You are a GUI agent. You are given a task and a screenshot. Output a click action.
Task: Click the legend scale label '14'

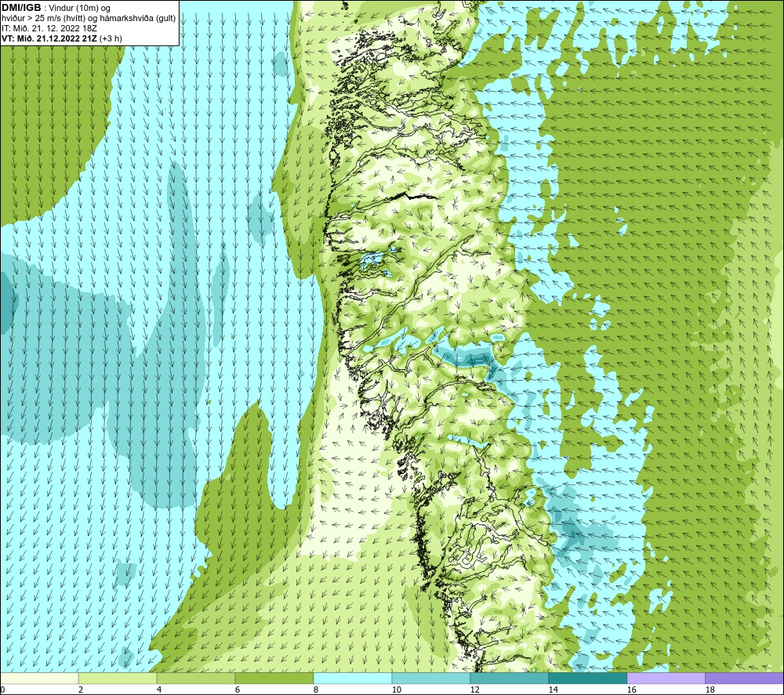pos(553,690)
